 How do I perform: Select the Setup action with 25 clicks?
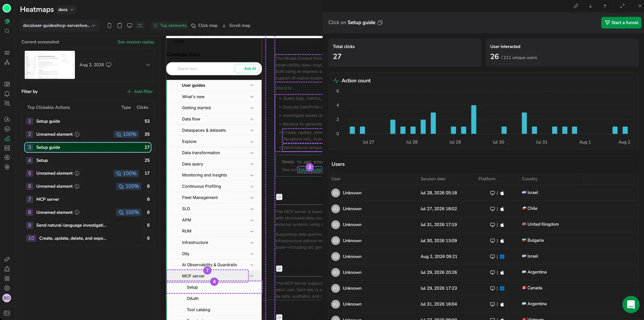pos(88,160)
